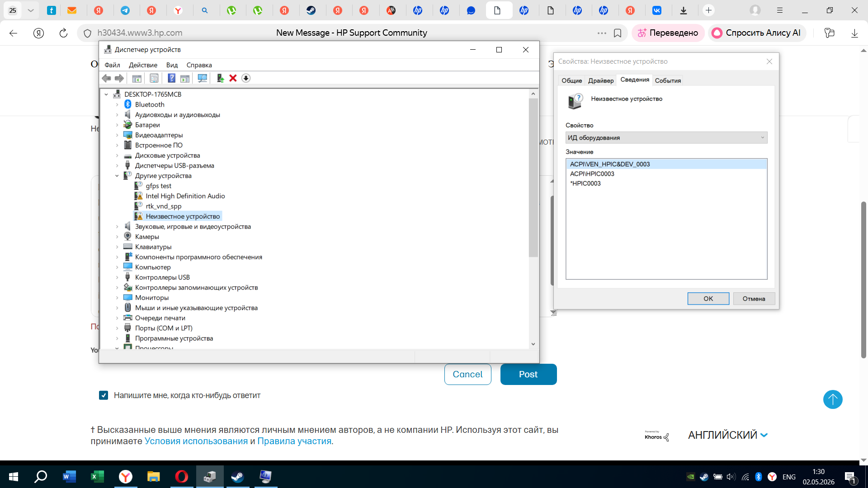The width and height of the screenshot is (868, 488).
Task: Click the bookmark icon in address bar
Action: point(618,33)
